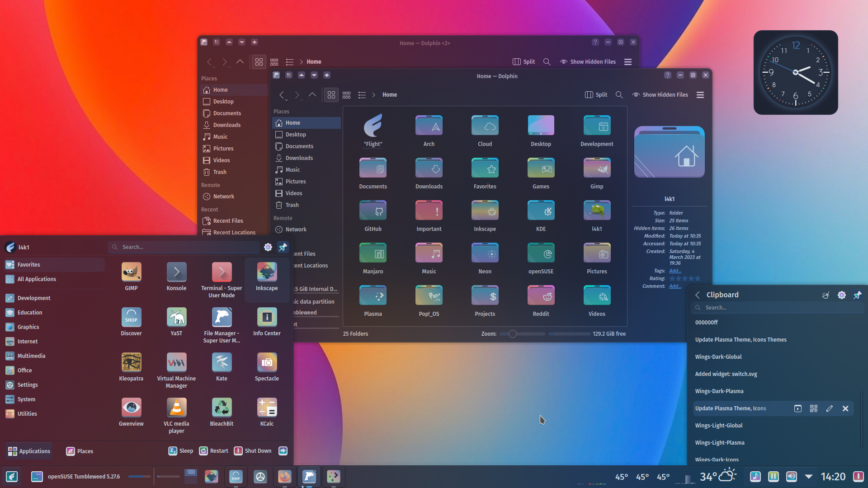
Task: Toggle Show Hidden Files in Dolphin <2>
Action: 588,62
